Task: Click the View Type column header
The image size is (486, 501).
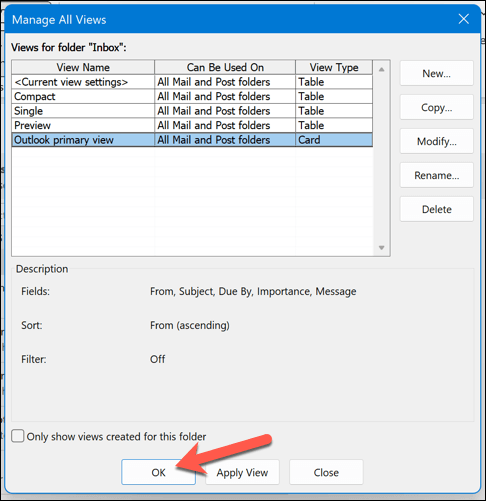Action: pos(334,67)
